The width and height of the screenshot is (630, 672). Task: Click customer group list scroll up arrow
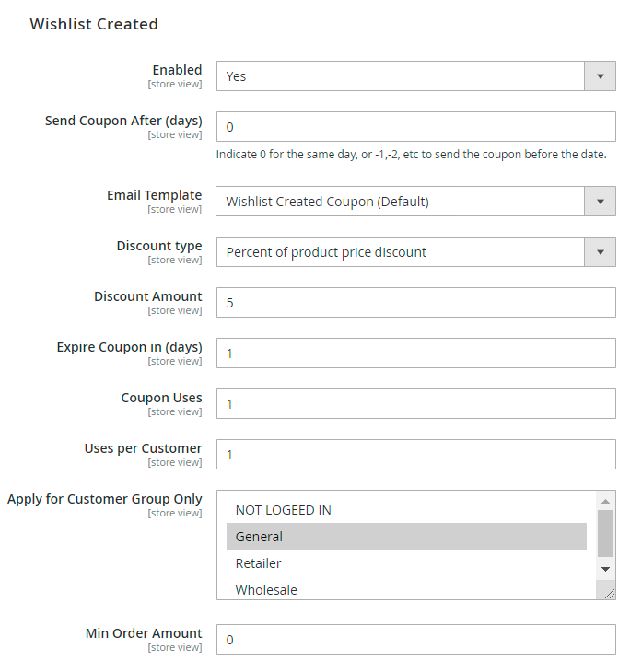coord(605,501)
